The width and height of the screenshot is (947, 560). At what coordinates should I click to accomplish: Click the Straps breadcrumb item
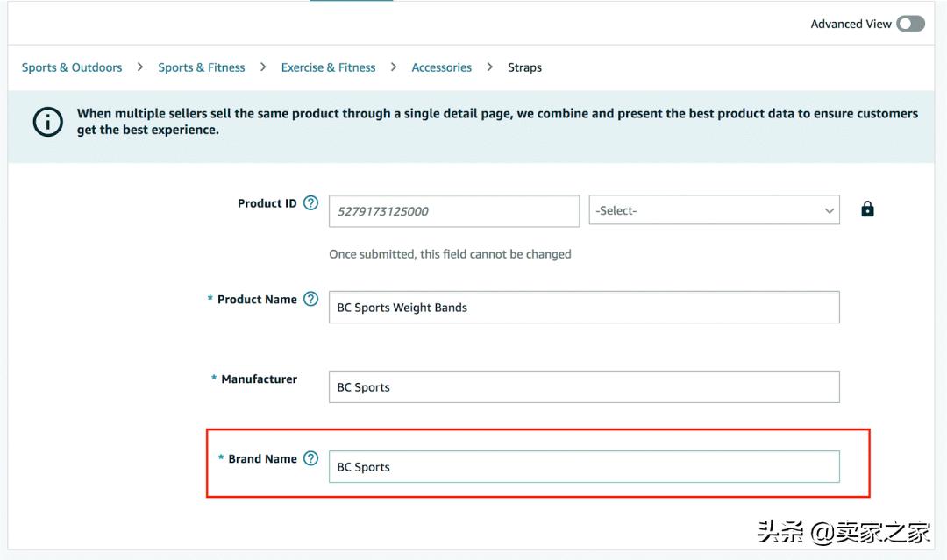[524, 67]
